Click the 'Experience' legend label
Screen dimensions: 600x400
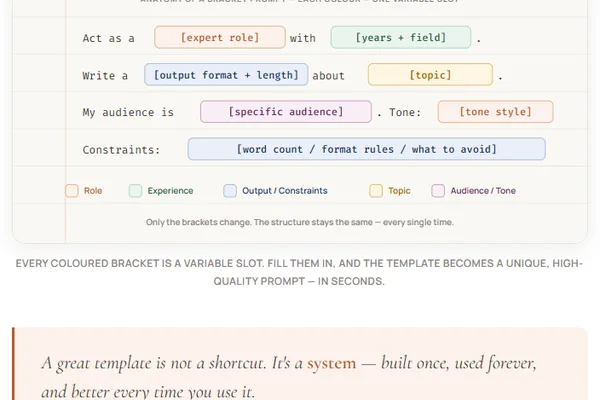click(x=170, y=191)
